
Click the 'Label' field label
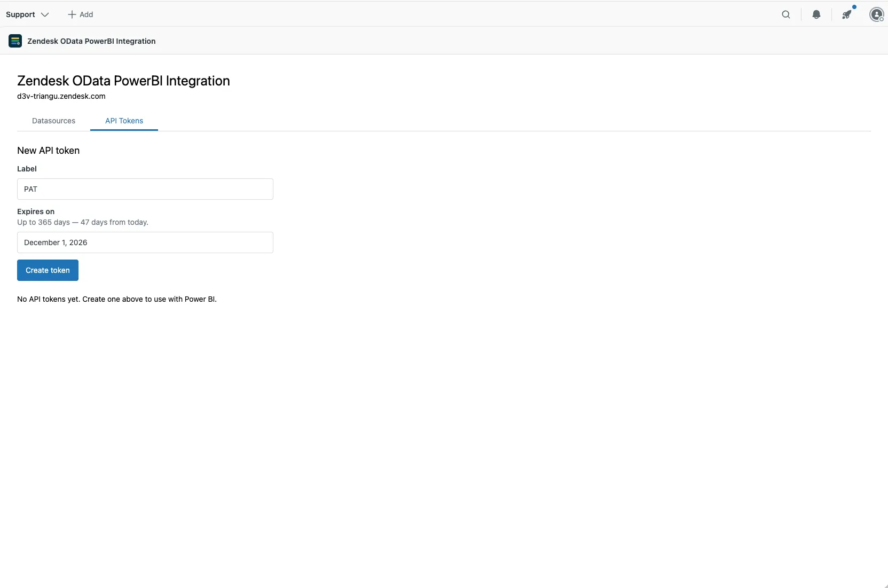[27, 169]
